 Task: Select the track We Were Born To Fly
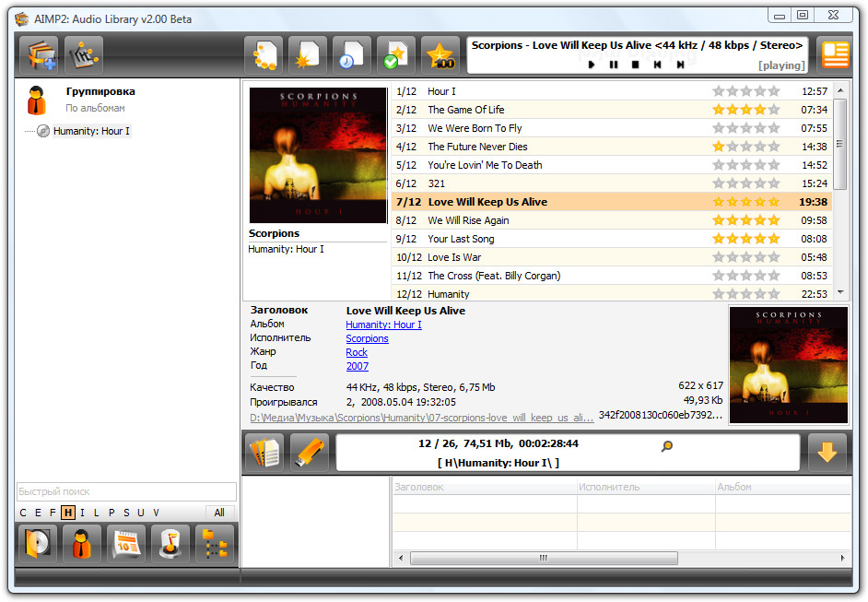(611, 128)
